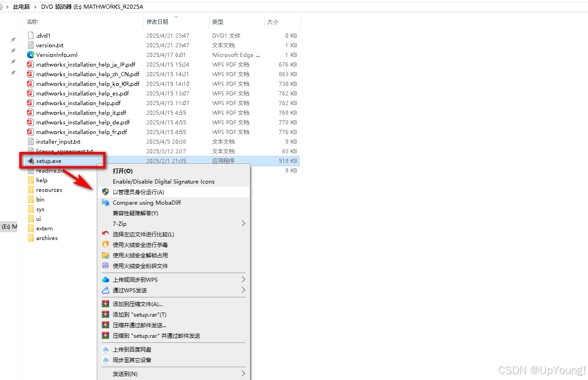Click the chevron before 此电脑 in address bar

click(8, 7)
